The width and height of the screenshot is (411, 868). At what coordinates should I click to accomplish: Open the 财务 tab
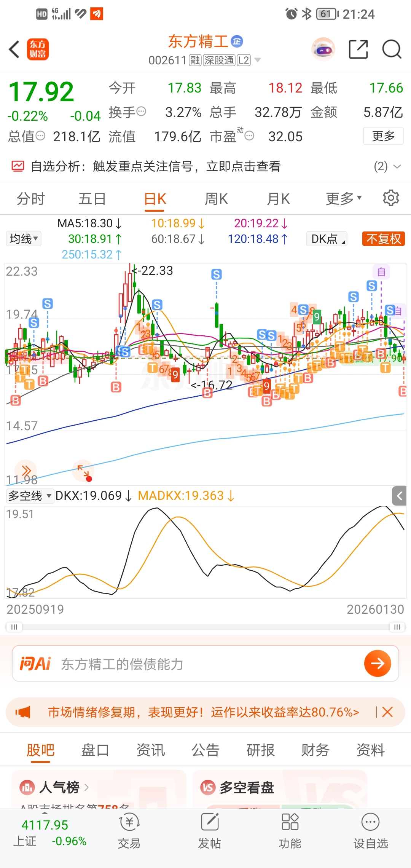[x=315, y=750]
